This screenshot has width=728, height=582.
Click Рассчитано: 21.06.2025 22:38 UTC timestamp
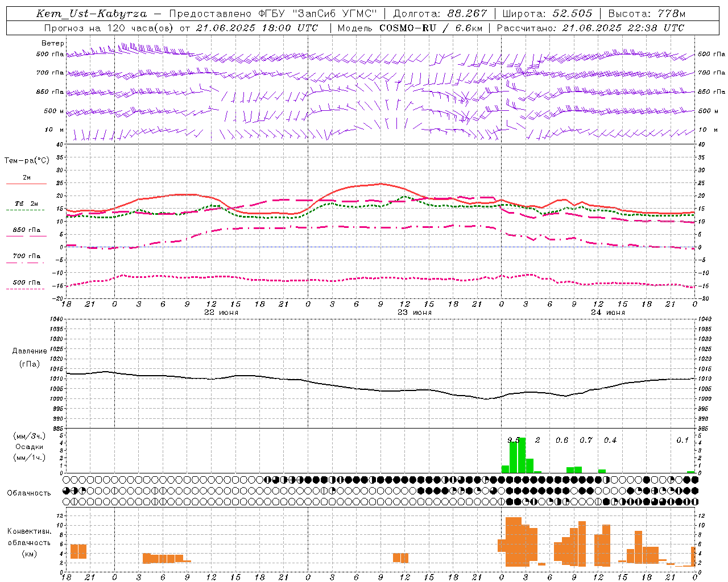tap(590, 28)
